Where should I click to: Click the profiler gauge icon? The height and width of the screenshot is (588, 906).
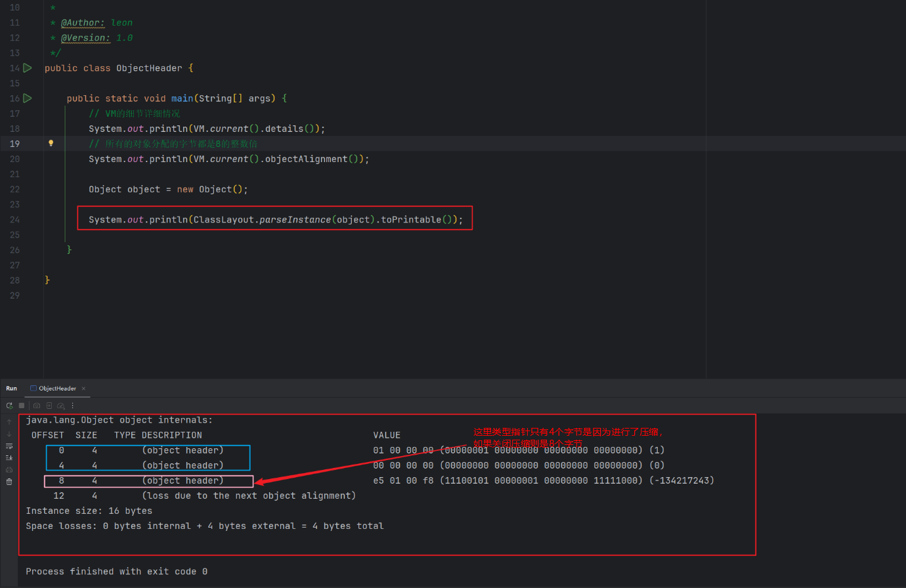(x=61, y=406)
